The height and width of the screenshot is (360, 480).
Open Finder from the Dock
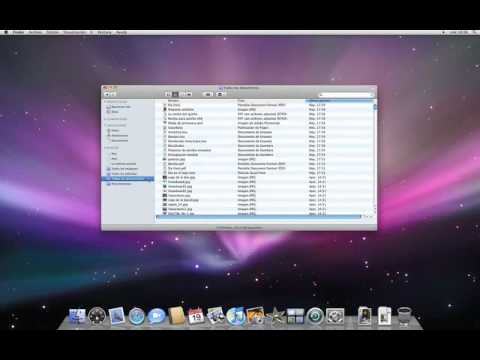77,316
